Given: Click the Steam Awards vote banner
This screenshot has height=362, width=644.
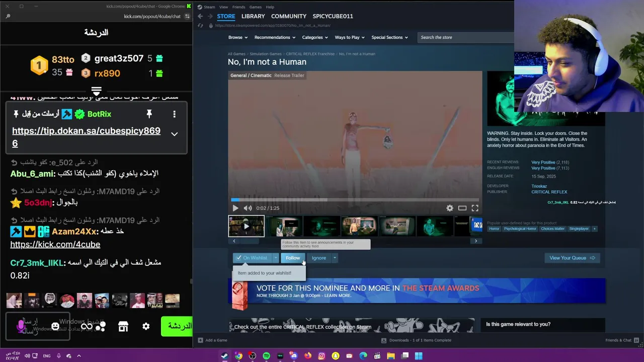Looking at the screenshot, I should 417,291.
